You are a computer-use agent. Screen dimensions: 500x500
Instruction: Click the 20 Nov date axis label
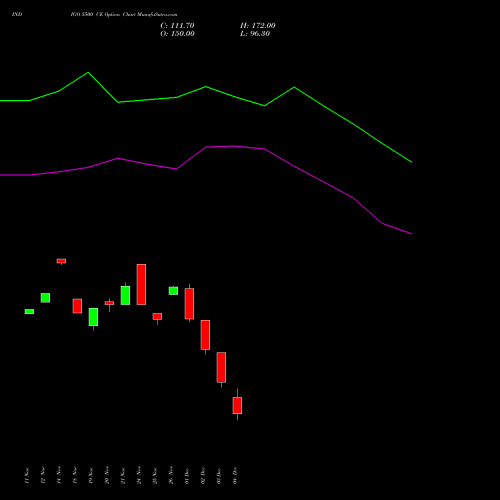(107, 475)
